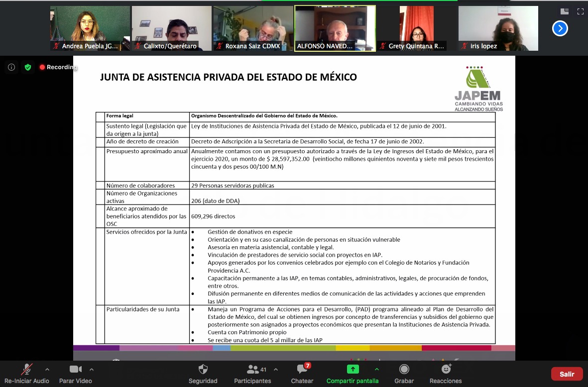Click muted mic icon on Andrea Puebla label
The image size is (588, 387).
[x=57, y=46]
